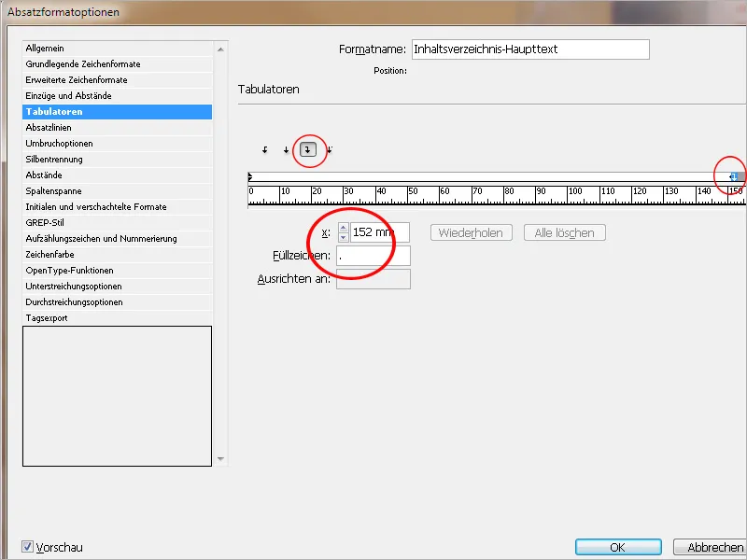Open the Spaltenspanne category
The image size is (747, 560).
118,191
